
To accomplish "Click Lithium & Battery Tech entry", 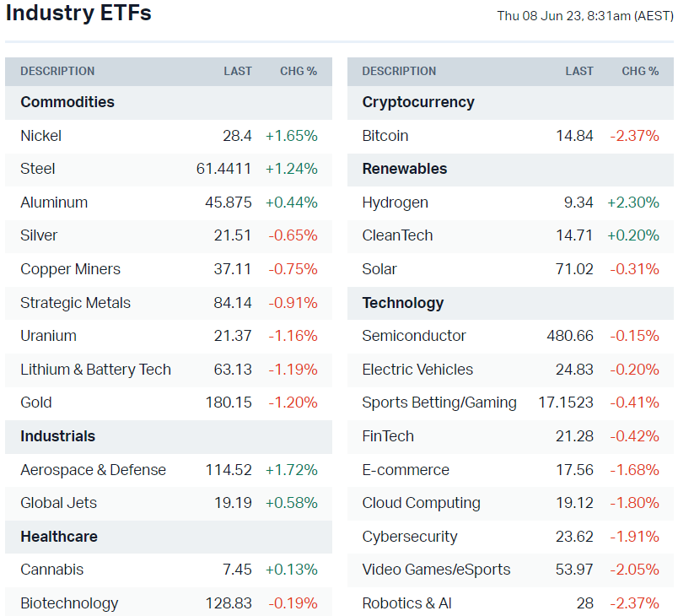I will pyautogui.click(x=95, y=370).
